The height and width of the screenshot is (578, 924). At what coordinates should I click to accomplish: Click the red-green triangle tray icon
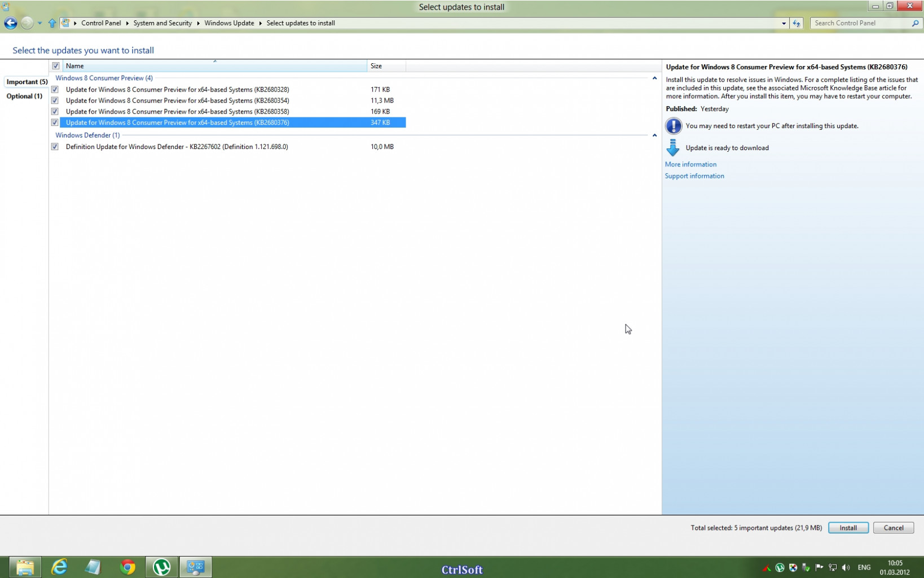point(766,568)
